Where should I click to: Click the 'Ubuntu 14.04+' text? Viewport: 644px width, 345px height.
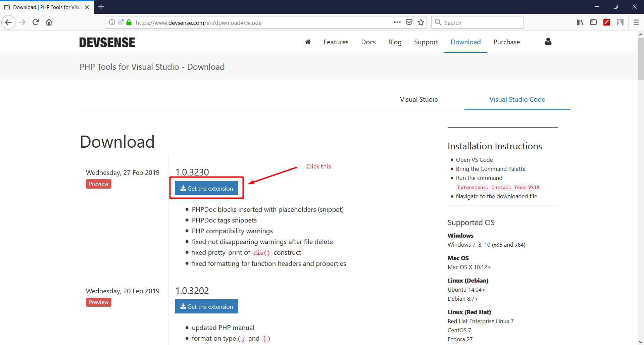pos(466,290)
